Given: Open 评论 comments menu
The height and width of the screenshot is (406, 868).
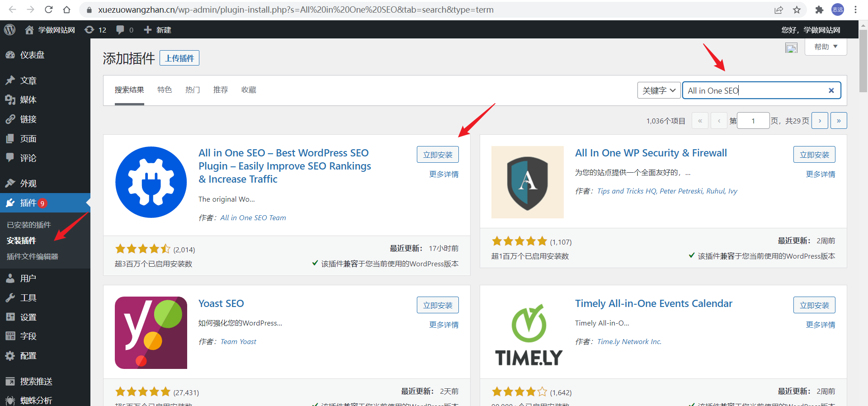Looking at the screenshot, I should (x=45, y=158).
